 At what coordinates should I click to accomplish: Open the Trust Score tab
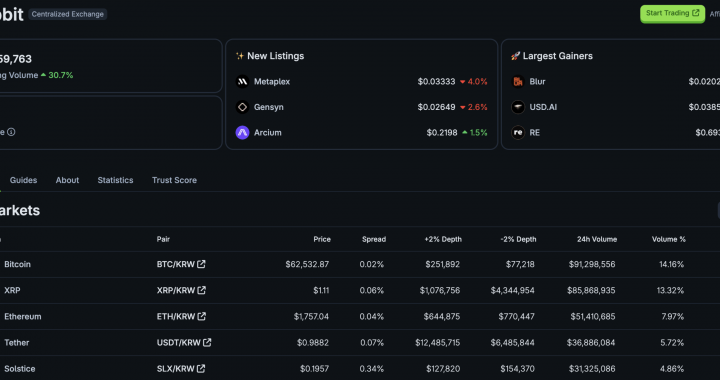tap(174, 180)
